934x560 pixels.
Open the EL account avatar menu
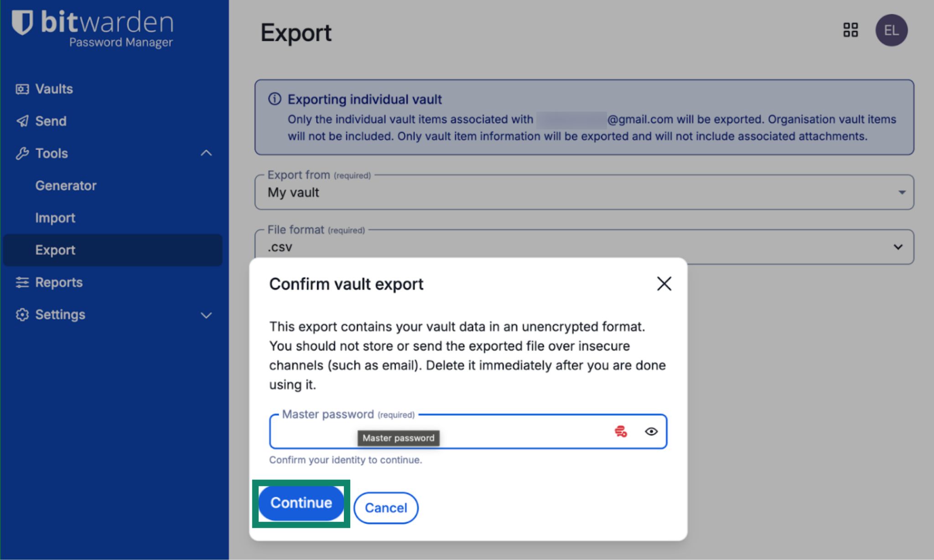pos(891,30)
